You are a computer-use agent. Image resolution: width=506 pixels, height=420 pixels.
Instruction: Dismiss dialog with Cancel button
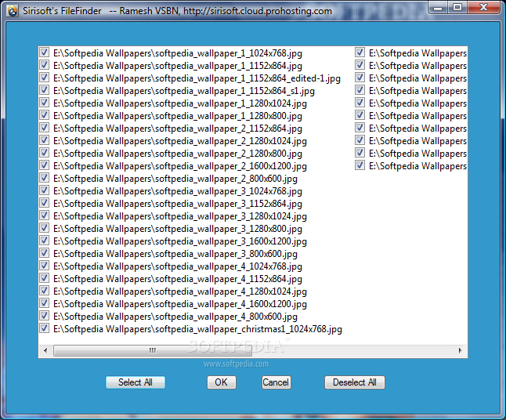pos(276,382)
